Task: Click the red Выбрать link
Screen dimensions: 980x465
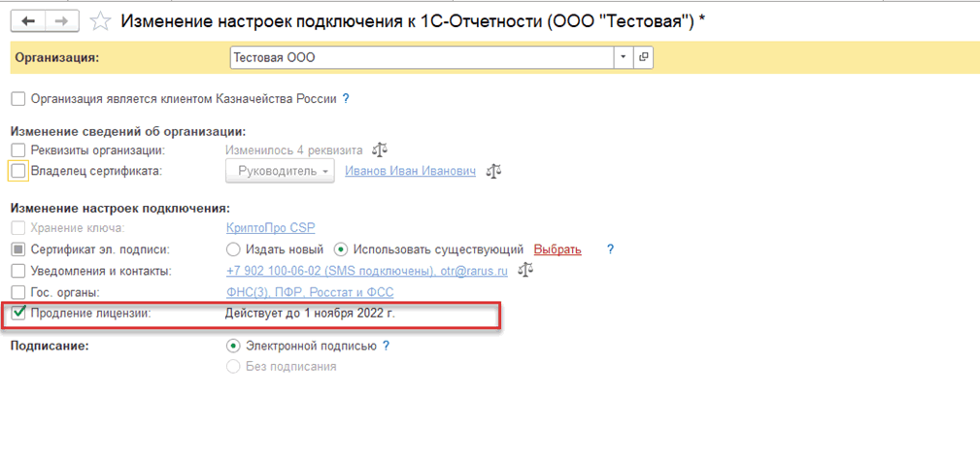Action: [x=558, y=250]
